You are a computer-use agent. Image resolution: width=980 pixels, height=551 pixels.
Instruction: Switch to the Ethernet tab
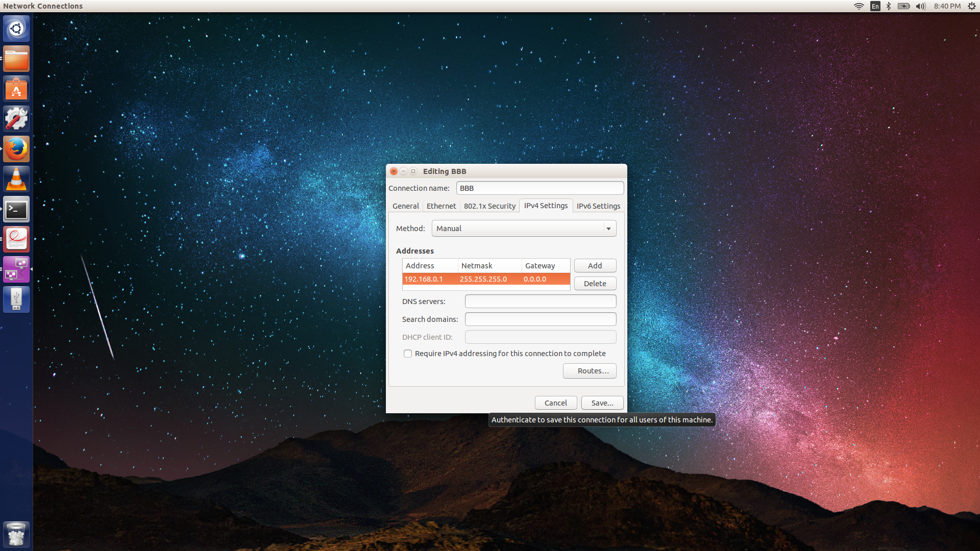(441, 206)
